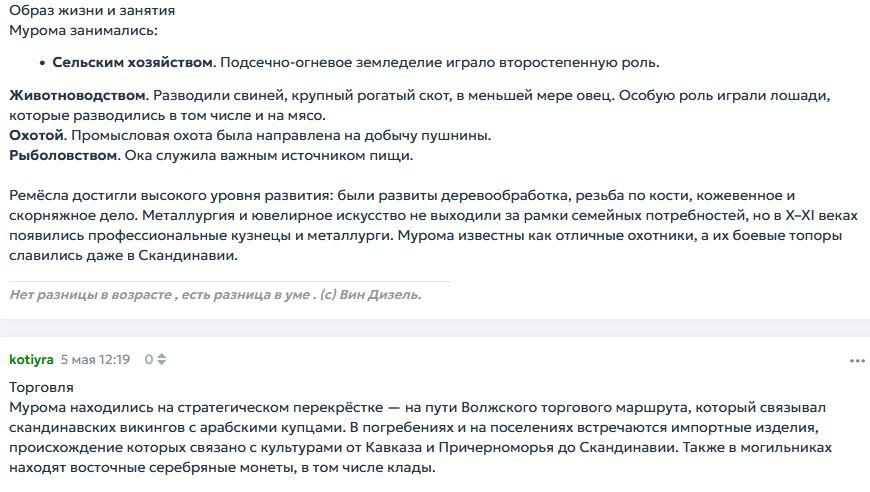Click the Вин Дизель signature quote
This screenshot has height=492, width=870.
(215, 295)
